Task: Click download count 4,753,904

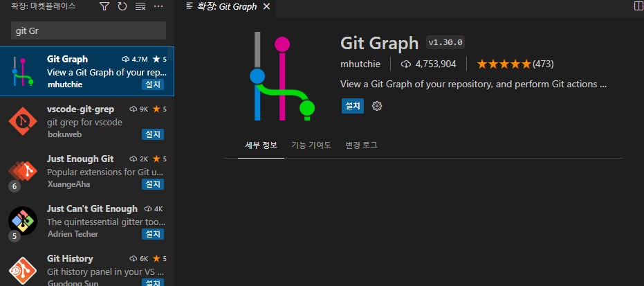Action: 428,64
